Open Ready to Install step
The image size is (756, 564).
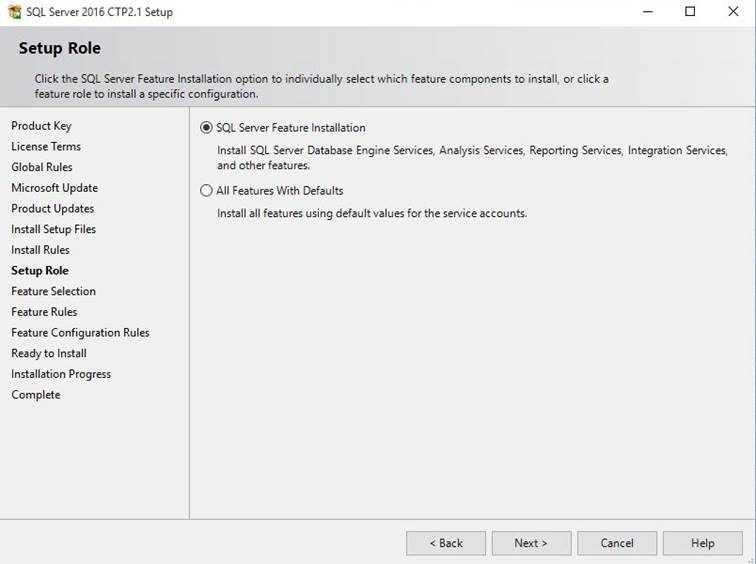coord(49,354)
